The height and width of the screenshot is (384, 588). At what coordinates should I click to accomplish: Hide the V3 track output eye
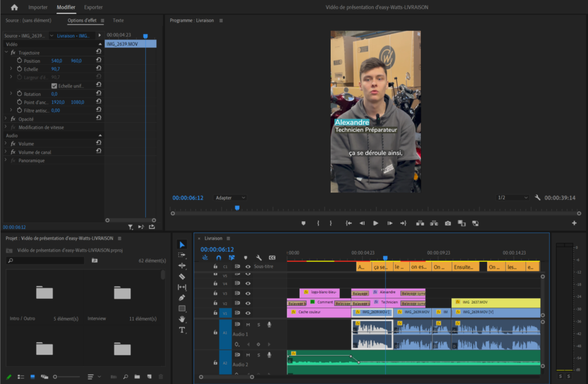(248, 294)
